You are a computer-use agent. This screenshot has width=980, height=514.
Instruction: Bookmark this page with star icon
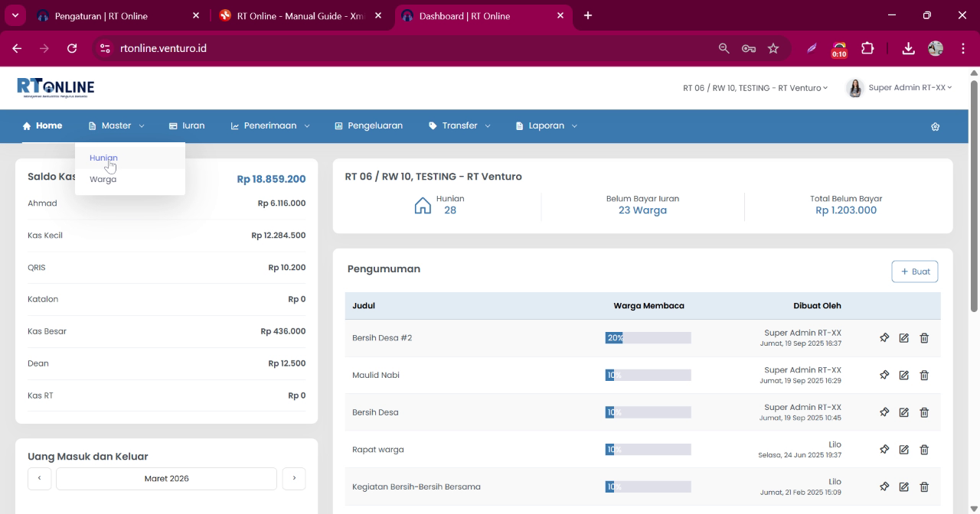(x=773, y=48)
